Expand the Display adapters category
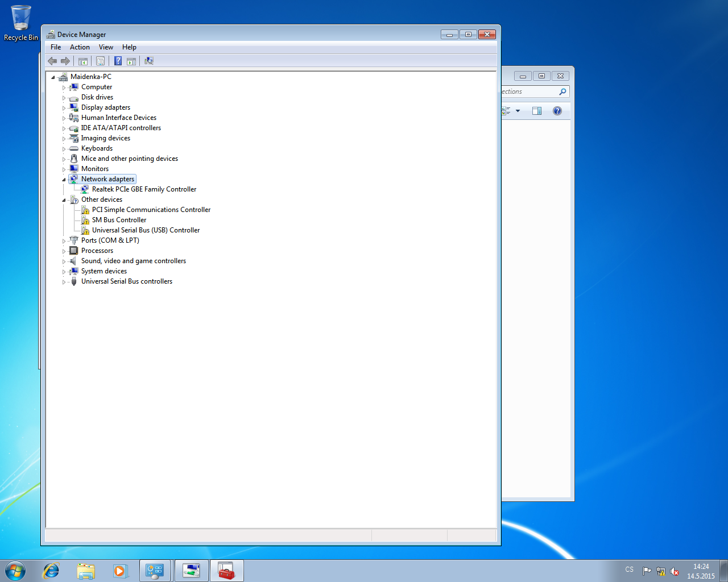 64,108
